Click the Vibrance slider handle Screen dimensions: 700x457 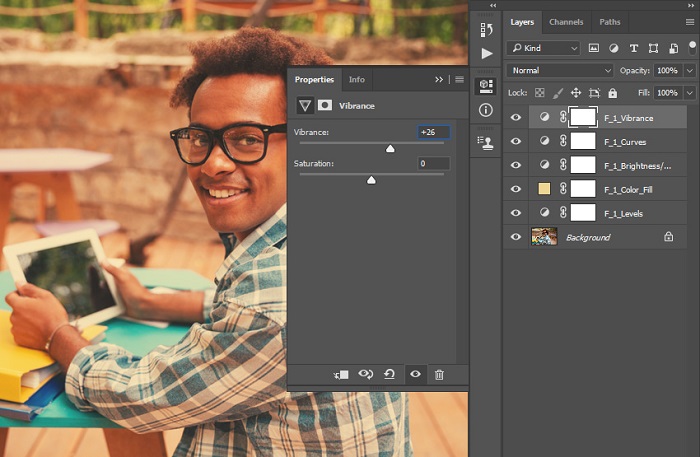[x=390, y=149]
